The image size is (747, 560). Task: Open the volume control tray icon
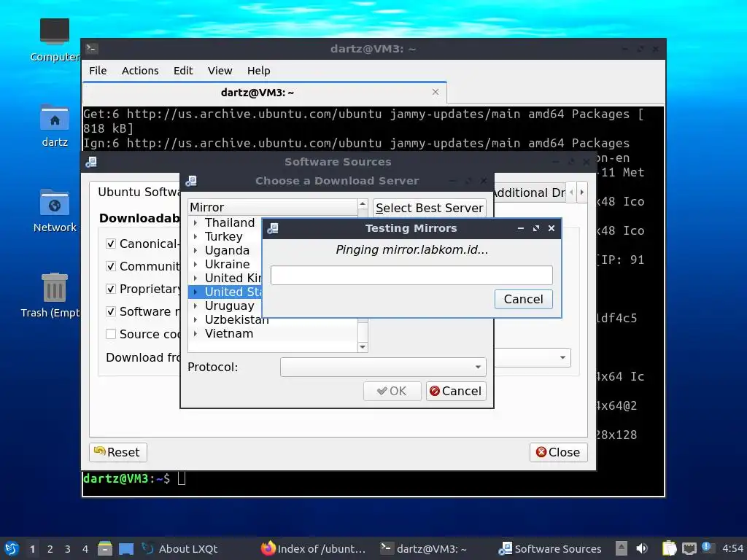pos(642,548)
